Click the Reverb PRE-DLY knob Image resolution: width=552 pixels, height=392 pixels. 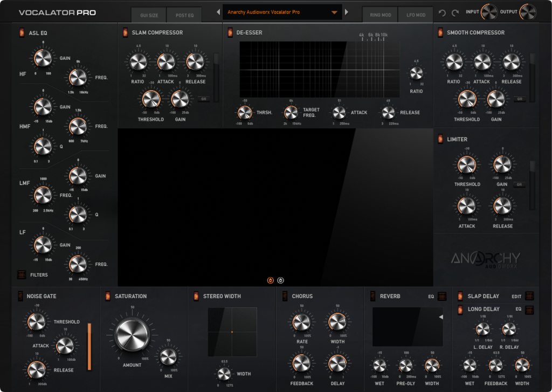click(405, 366)
